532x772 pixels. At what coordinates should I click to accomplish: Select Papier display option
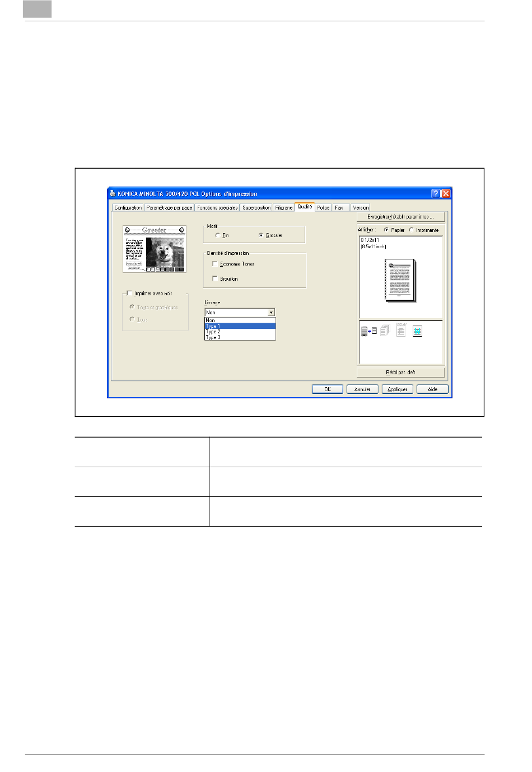386,230
